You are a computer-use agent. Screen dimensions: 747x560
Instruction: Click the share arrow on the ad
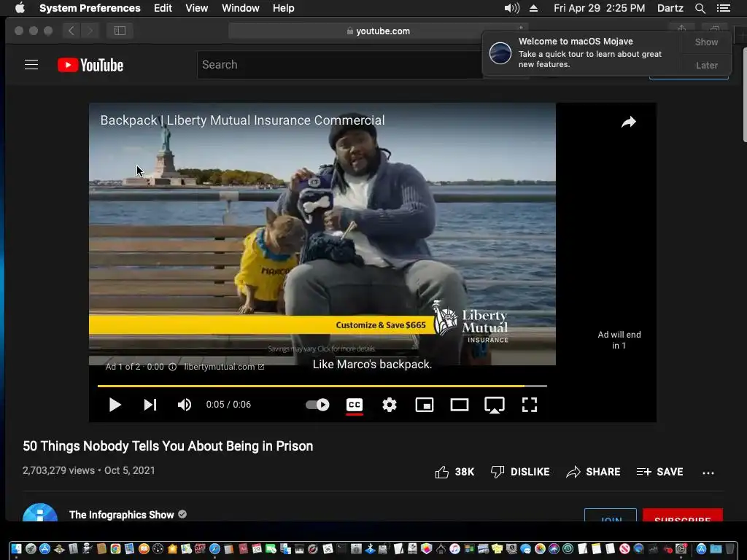click(629, 122)
